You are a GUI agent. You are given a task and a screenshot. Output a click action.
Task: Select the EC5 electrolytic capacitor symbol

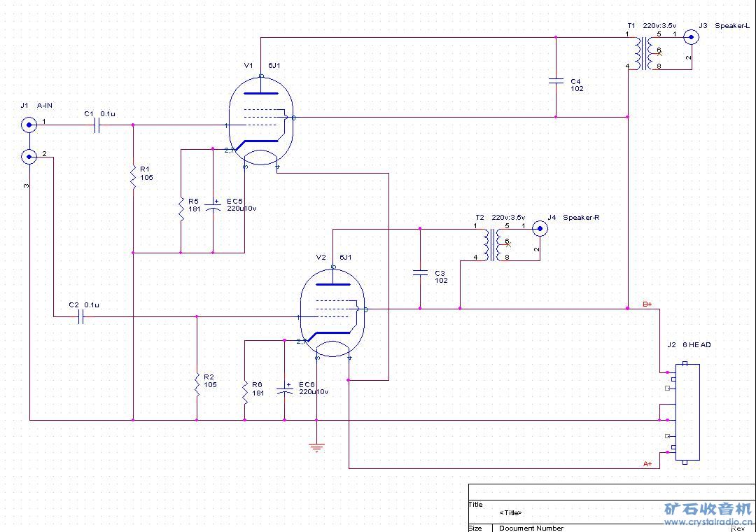(213, 206)
